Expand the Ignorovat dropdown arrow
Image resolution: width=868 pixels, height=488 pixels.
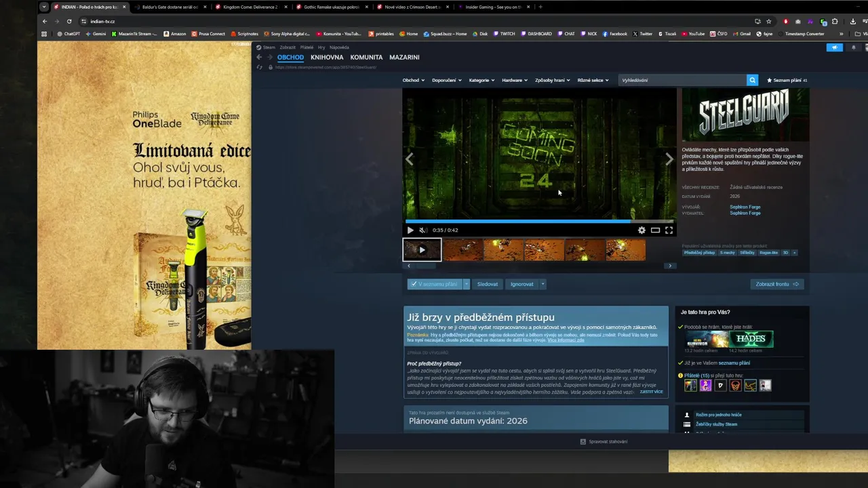542,284
